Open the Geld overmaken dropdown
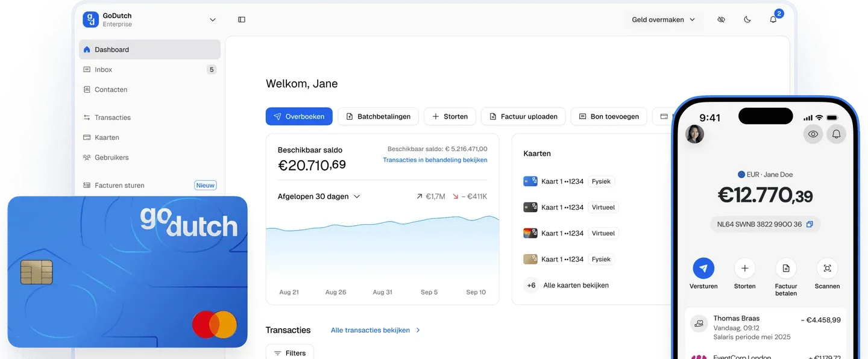This screenshot has width=868, height=359. tap(664, 20)
